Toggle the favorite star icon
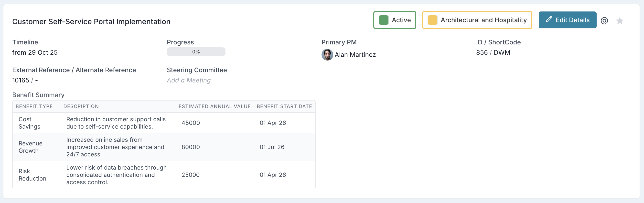 tap(620, 20)
